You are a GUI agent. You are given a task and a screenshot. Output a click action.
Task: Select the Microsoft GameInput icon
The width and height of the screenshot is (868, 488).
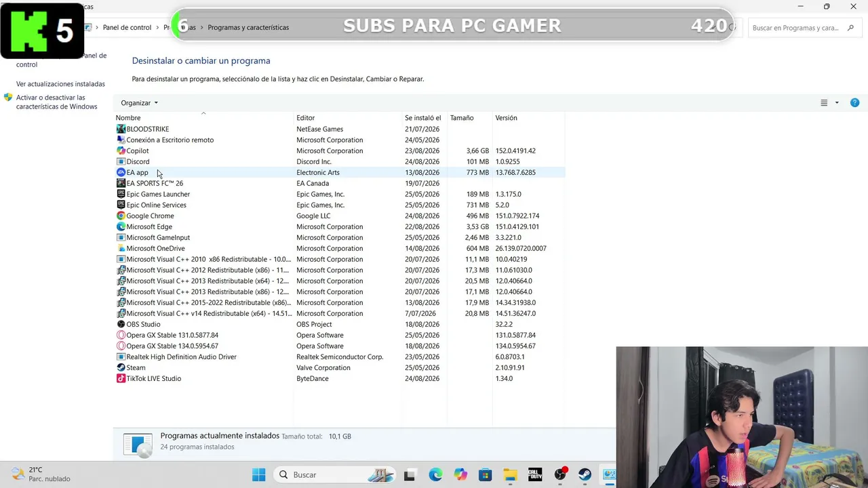point(121,237)
